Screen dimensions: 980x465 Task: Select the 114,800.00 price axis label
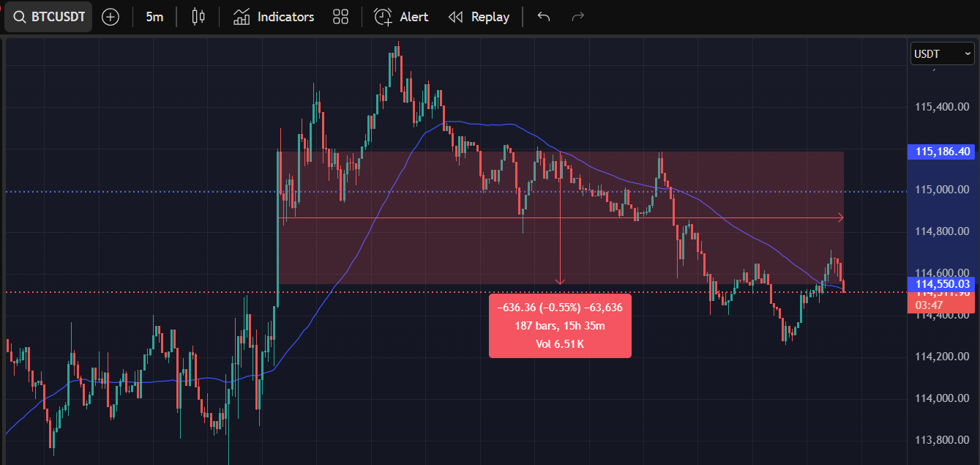point(943,231)
